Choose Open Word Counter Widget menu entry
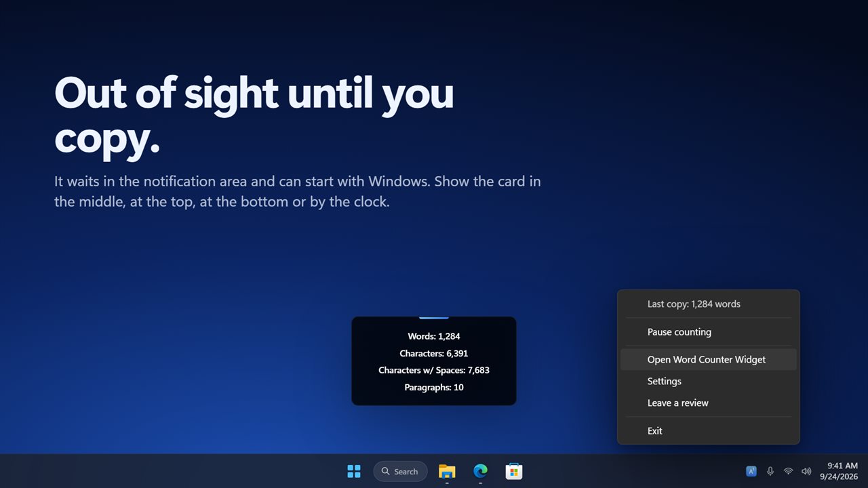Viewport: 868px width, 488px height. 709,359
